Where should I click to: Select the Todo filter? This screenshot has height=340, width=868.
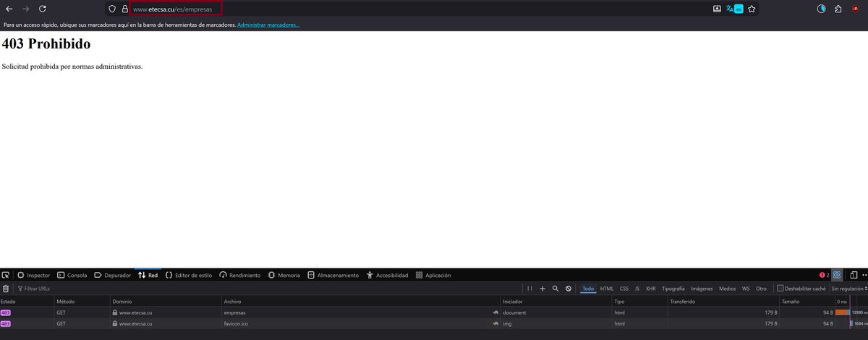588,289
